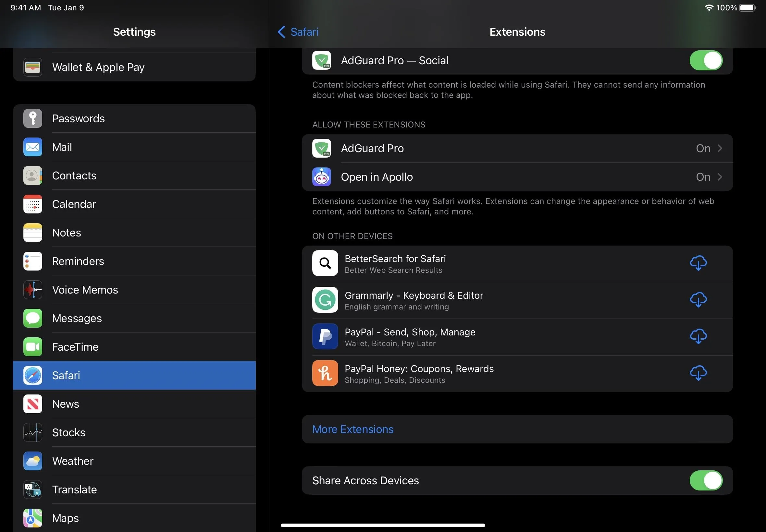This screenshot has height=532, width=766.
Task: Go back to Safari settings
Action: 298,32
